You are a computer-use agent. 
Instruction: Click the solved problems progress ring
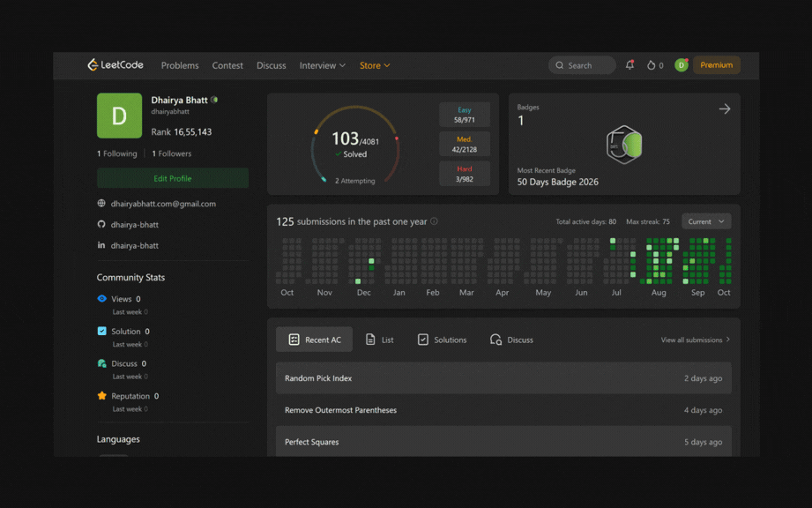pos(355,145)
